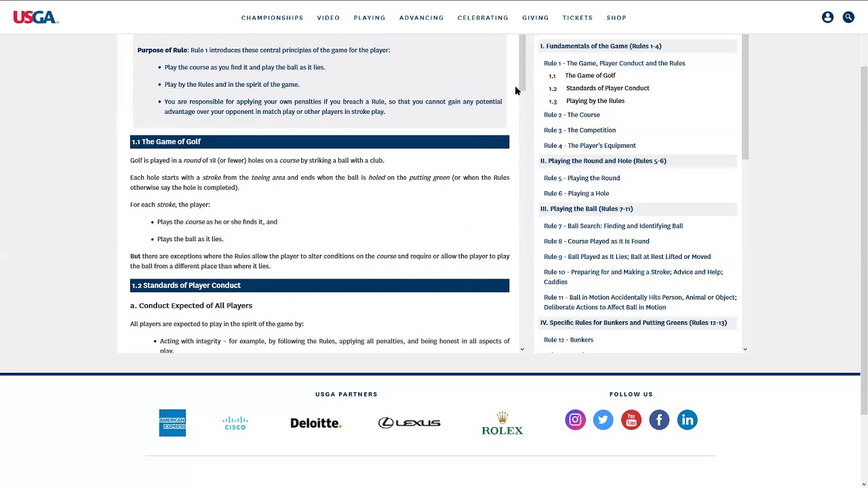
Task: Open Rule 7 Ball Search link
Action: (x=613, y=226)
